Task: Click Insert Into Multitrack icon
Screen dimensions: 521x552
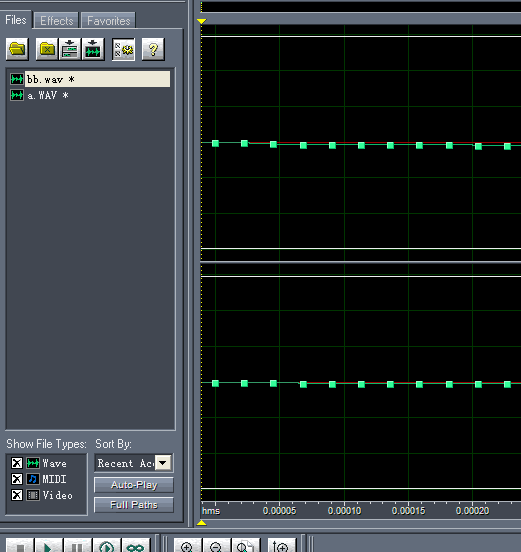Action: 70,49
